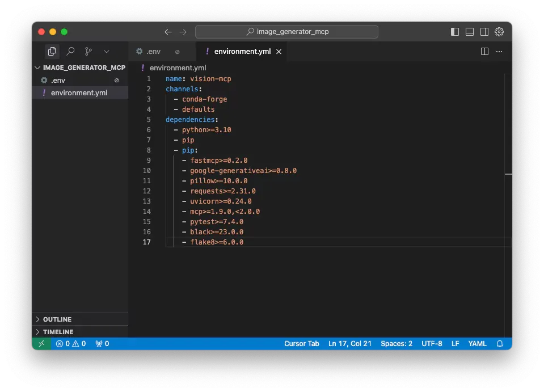
Task: Click the gear icon on the .env tab
Action: click(x=140, y=52)
